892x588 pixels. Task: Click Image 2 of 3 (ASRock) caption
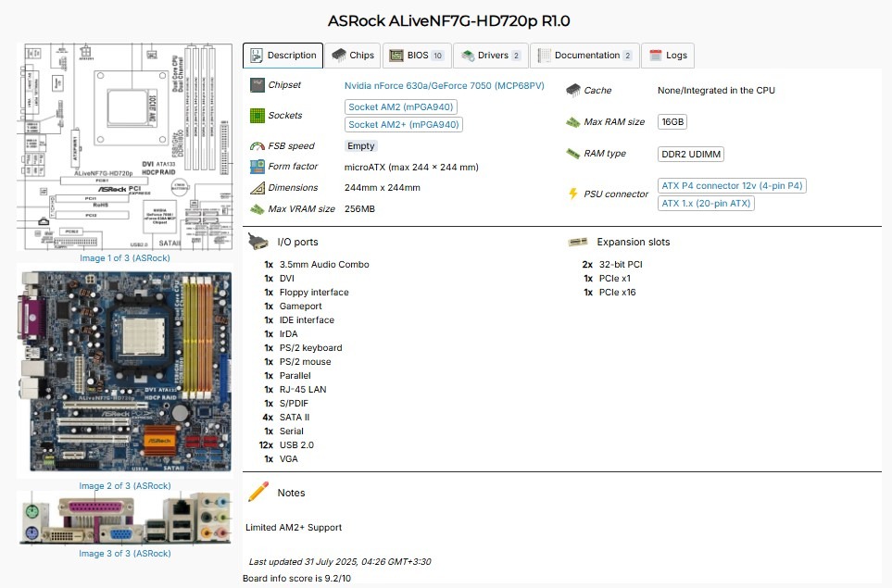coord(125,486)
